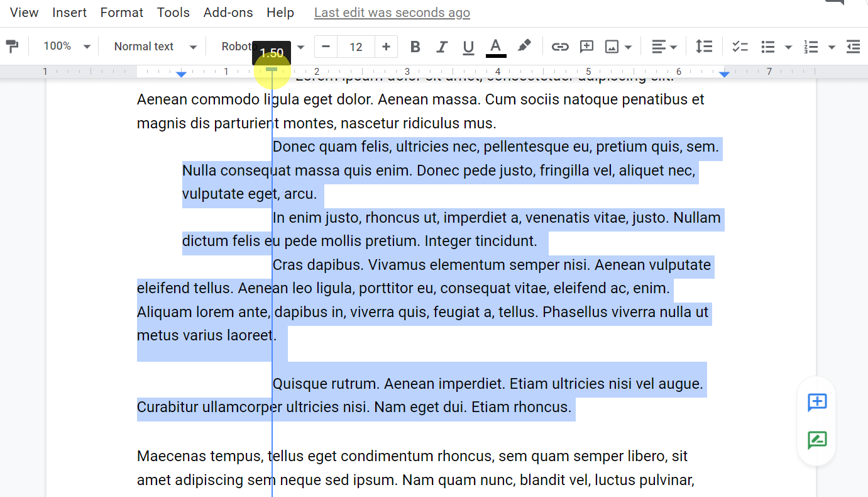Screen dimensions: 868x497
Task: Click the first line indent marker at 1.50
Action: point(272,69)
